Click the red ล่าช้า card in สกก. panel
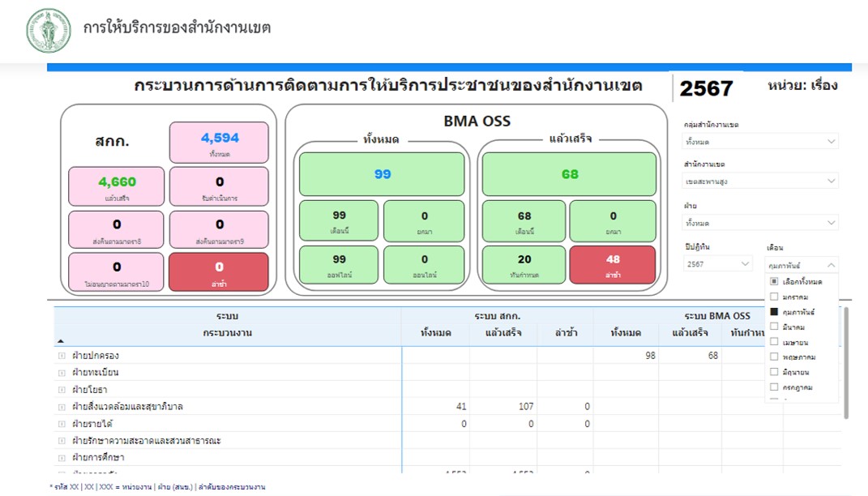The image size is (868, 496). click(x=219, y=272)
